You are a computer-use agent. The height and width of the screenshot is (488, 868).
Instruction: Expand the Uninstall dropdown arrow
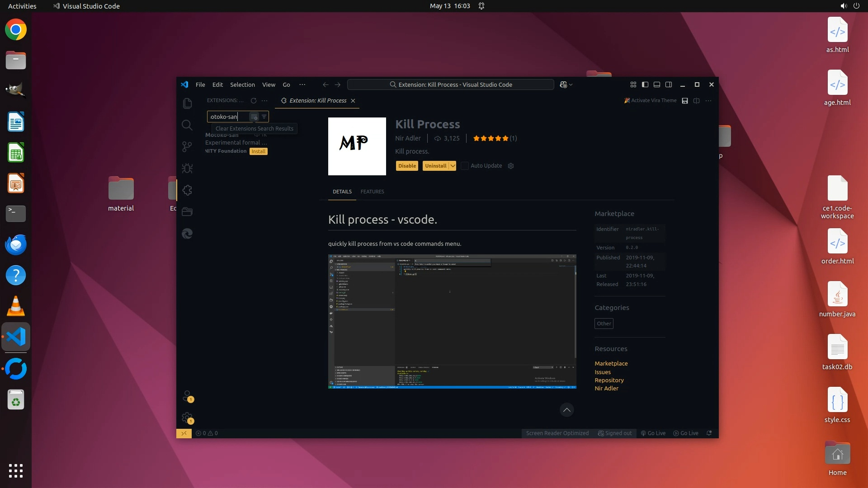(453, 166)
